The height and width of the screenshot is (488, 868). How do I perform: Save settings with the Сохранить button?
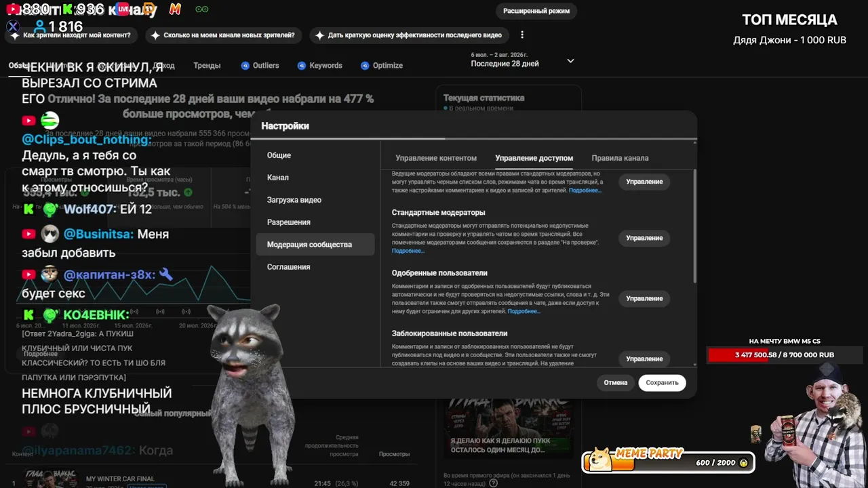(662, 382)
